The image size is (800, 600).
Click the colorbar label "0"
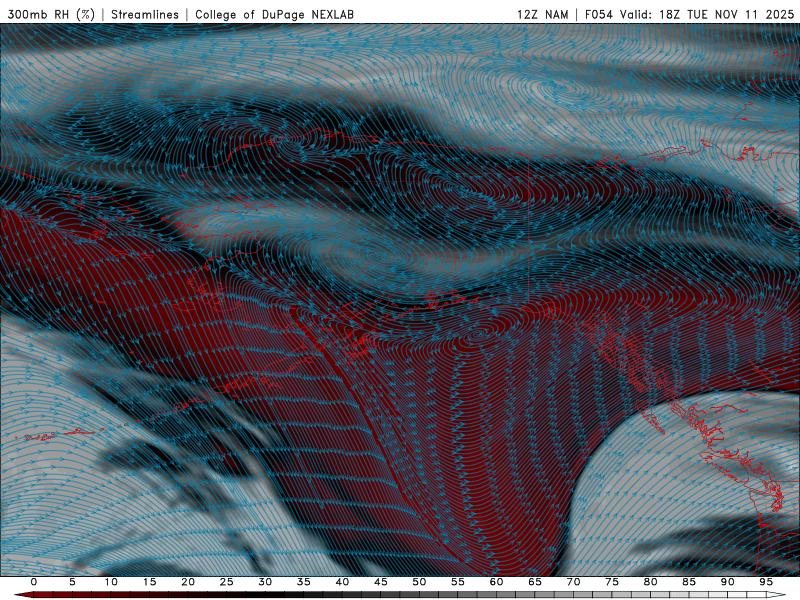(34, 582)
